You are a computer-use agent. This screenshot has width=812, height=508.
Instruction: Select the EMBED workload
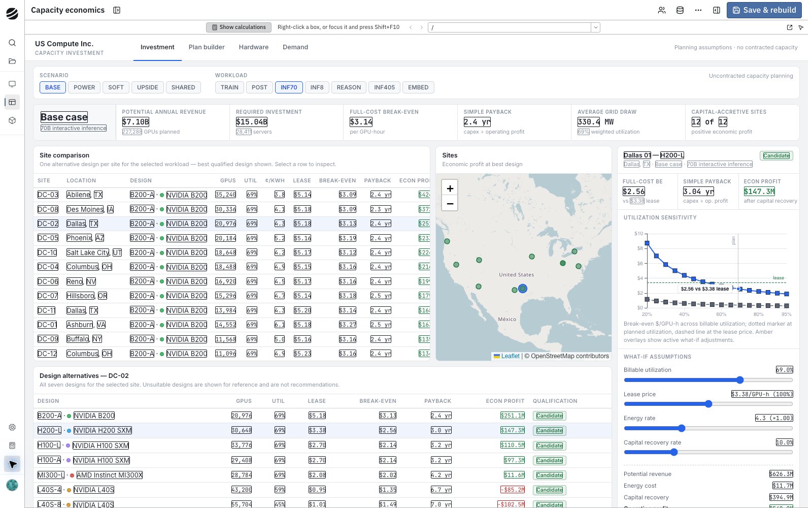pos(418,87)
